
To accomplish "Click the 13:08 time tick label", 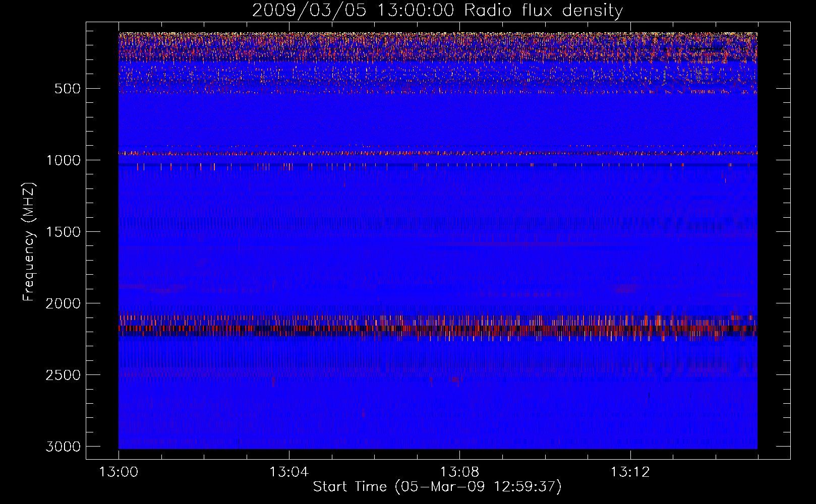I will 459,472.
